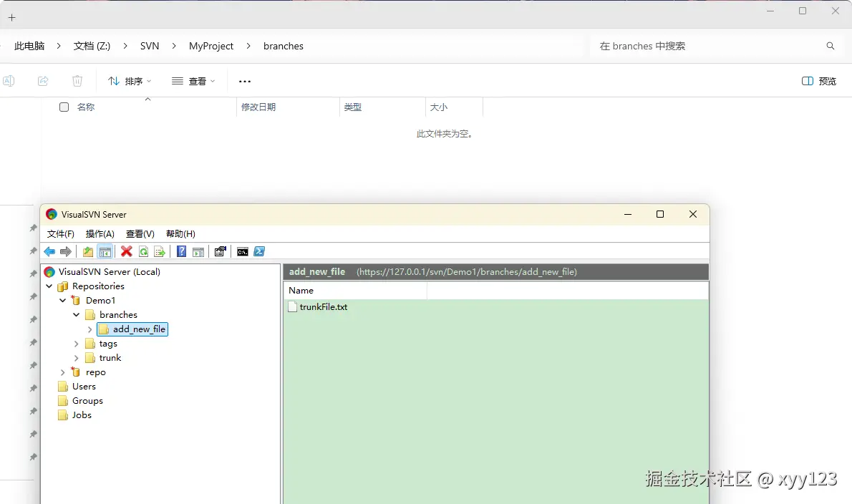The width and height of the screenshot is (852, 504).
Task: Click the Name column header in VisualSVN
Action: click(355, 291)
